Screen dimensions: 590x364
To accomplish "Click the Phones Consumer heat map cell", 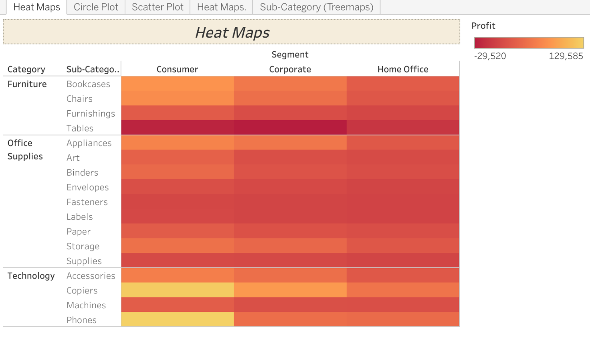I will click(x=177, y=320).
